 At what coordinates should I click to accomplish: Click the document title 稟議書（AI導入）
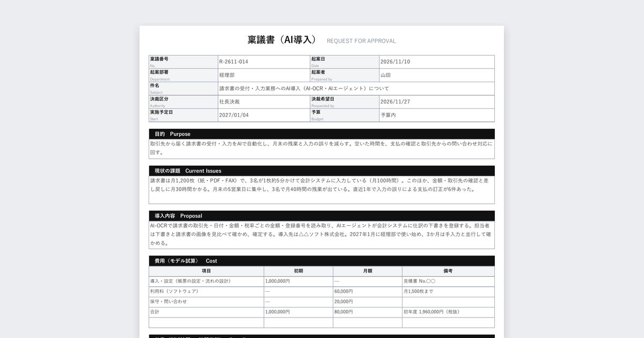tap(282, 40)
